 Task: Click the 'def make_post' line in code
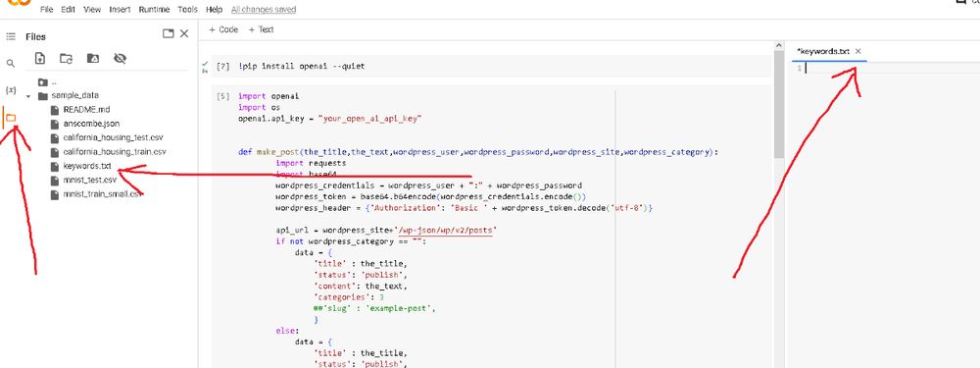click(x=479, y=152)
